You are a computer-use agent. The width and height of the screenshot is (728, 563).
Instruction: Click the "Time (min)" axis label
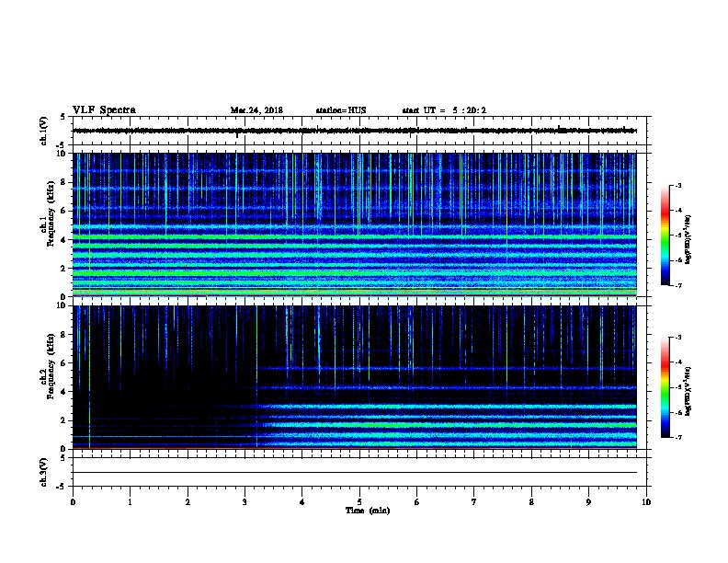[x=368, y=511]
